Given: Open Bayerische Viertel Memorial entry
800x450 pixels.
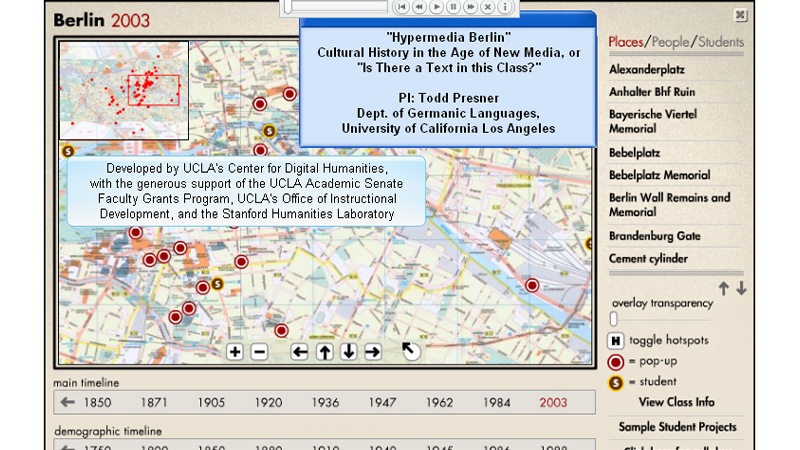Looking at the screenshot, I should [653, 121].
